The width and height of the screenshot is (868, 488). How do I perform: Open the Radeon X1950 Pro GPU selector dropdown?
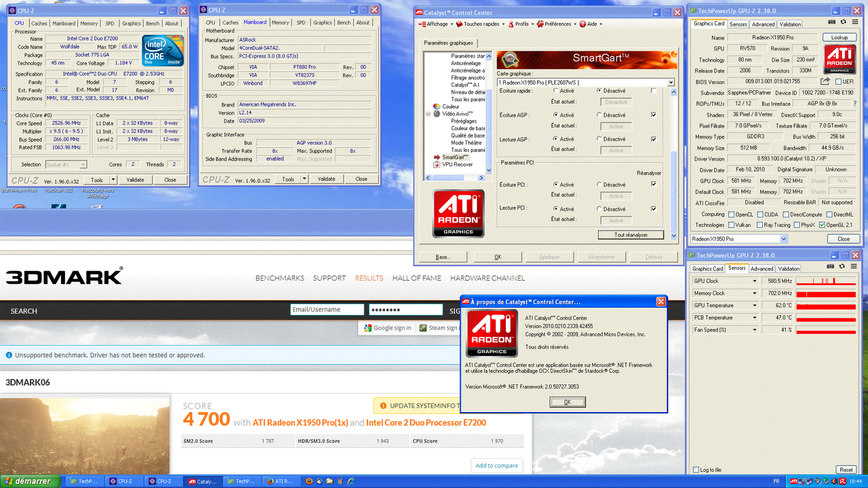pos(784,239)
